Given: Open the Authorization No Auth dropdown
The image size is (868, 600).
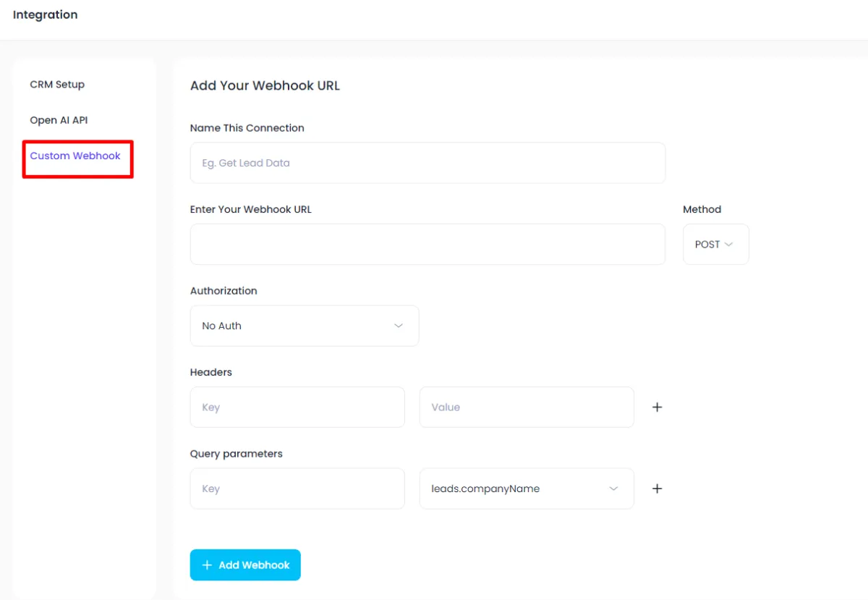Looking at the screenshot, I should point(304,326).
